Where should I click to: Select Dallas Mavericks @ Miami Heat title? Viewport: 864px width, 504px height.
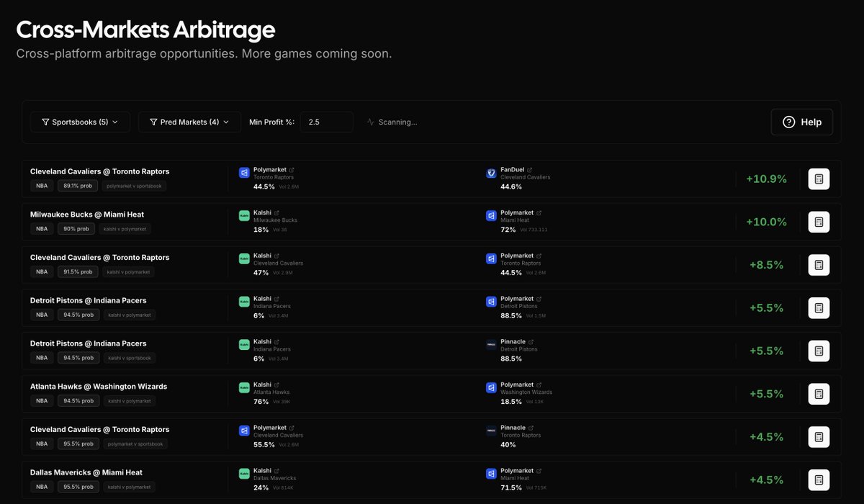click(x=86, y=472)
